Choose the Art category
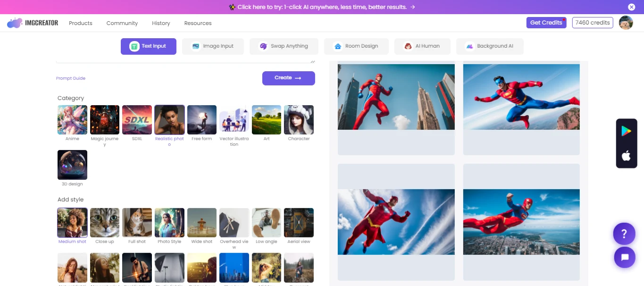 click(x=267, y=120)
